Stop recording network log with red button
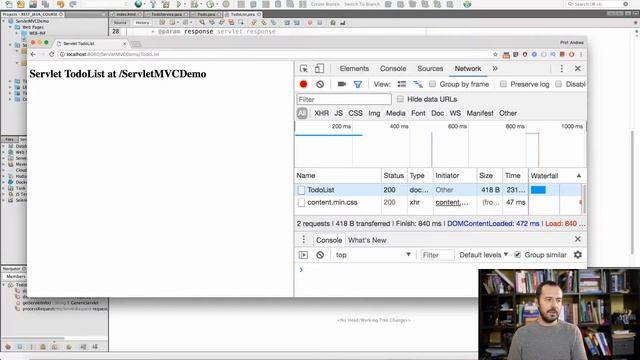 tap(303, 84)
